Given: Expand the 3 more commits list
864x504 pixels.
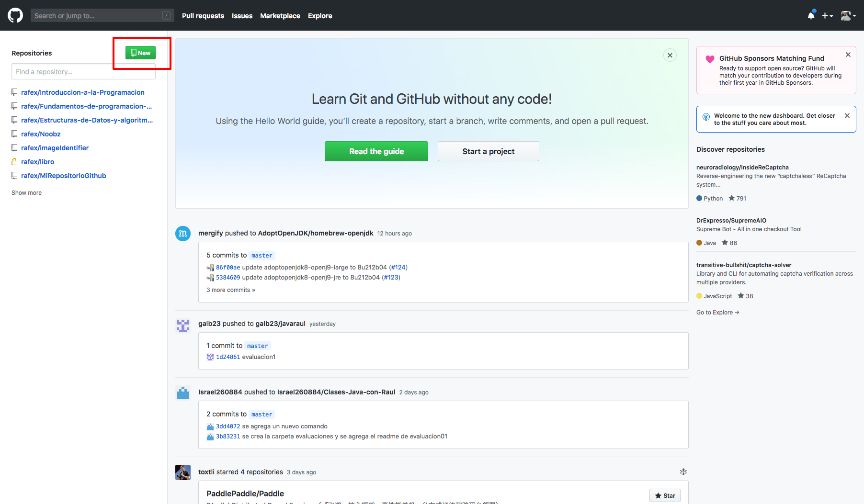Looking at the screenshot, I should coord(230,290).
